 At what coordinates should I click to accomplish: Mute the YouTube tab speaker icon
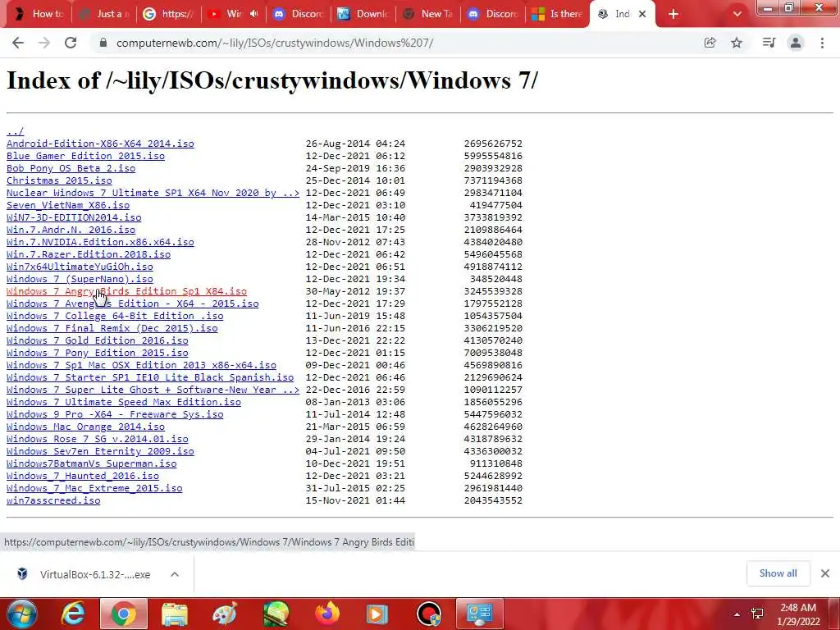click(254, 14)
